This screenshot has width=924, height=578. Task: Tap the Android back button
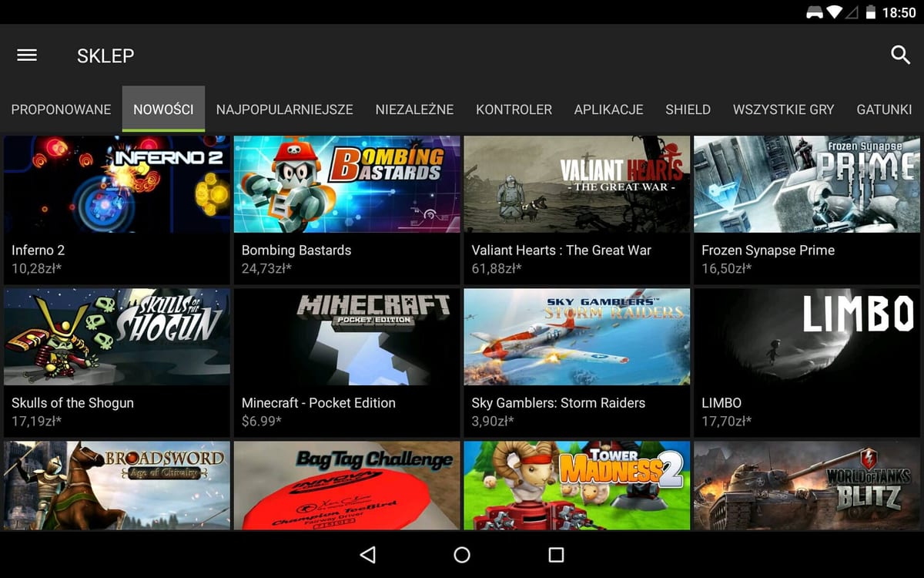[367, 555]
